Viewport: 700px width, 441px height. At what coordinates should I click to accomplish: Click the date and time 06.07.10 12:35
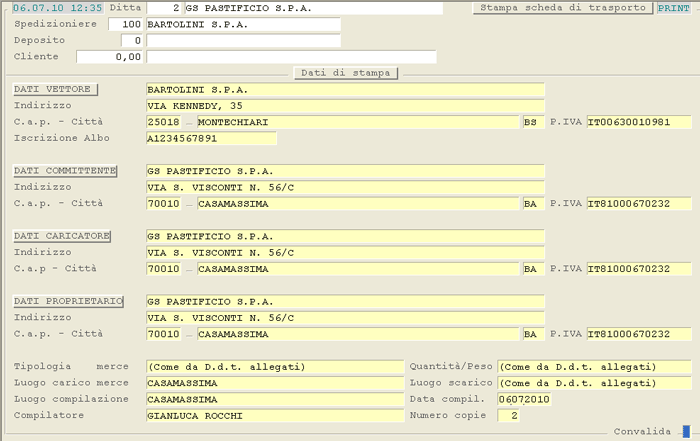[57, 8]
